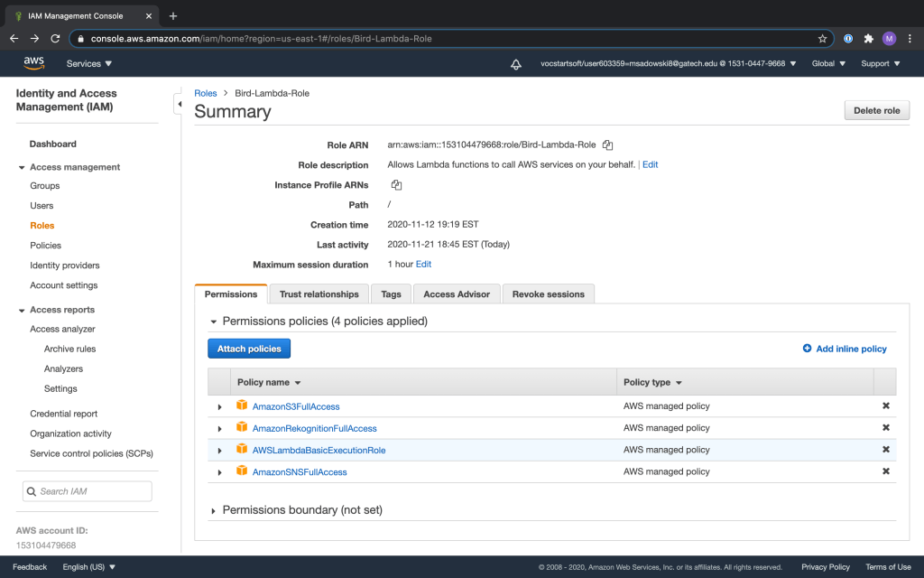Viewport: 924px width, 578px height.
Task: Bookmark this page with the star icon
Action: tap(822, 39)
